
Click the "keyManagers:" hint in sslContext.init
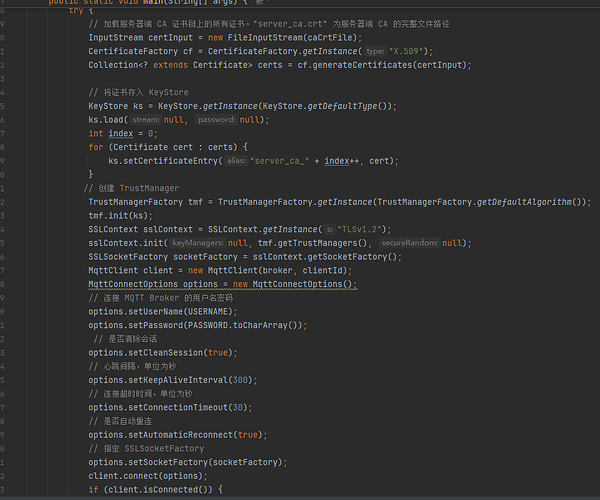pos(197,242)
